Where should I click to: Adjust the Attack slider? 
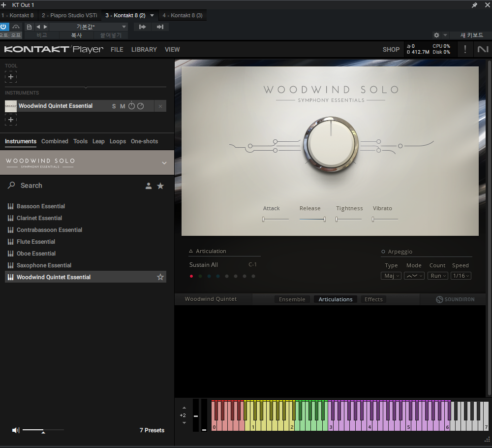click(276, 219)
